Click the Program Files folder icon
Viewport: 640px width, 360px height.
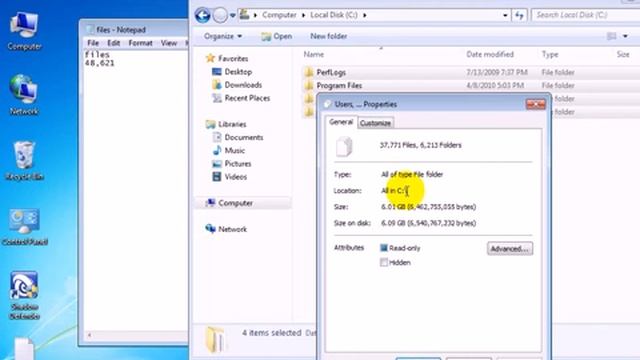tap(309, 85)
